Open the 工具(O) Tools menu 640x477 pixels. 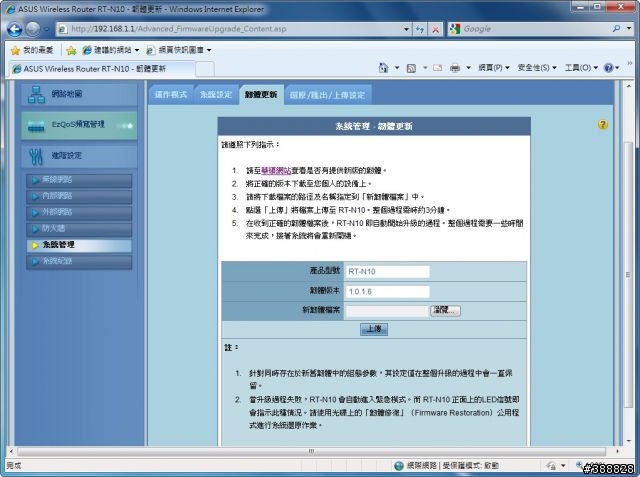(581, 68)
